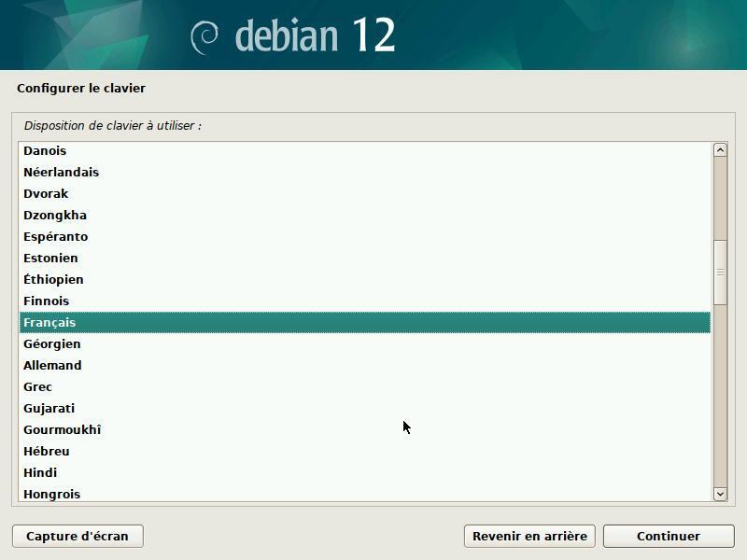Select Finnois keyboard layout
747x560 pixels.
coord(47,301)
